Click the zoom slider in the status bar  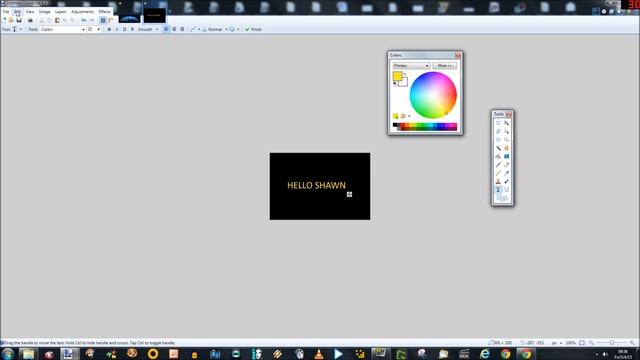612,343
